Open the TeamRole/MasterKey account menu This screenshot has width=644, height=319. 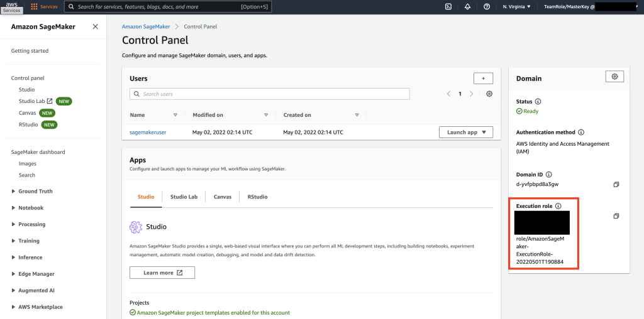click(x=590, y=6)
